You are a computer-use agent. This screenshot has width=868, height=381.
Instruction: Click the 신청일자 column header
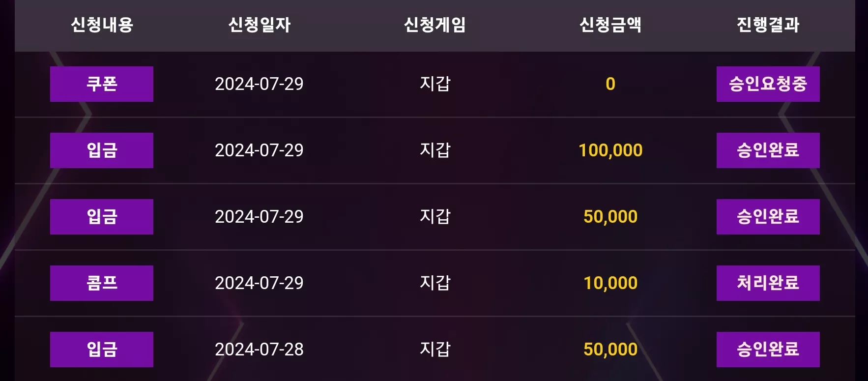pyautogui.click(x=260, y=25)
